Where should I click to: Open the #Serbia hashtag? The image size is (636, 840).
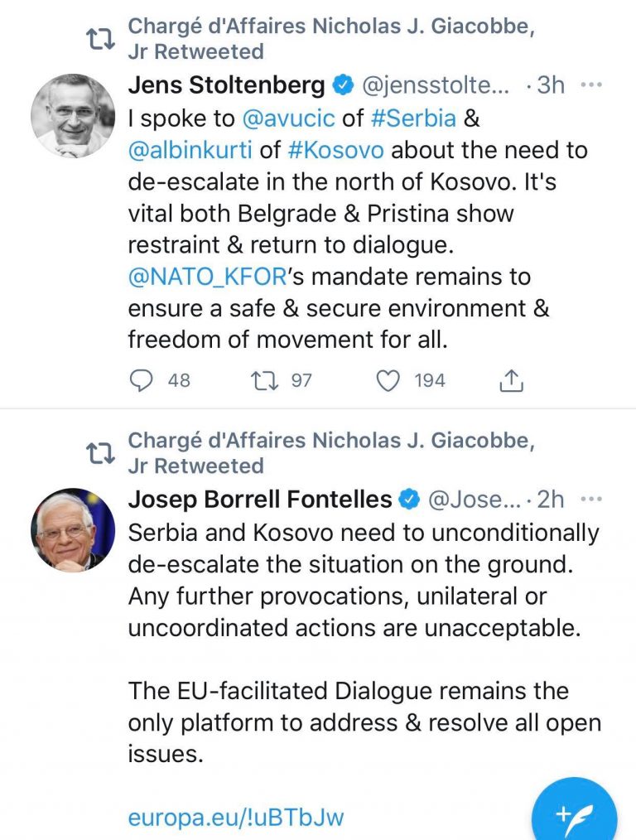(x=413, y=118)
